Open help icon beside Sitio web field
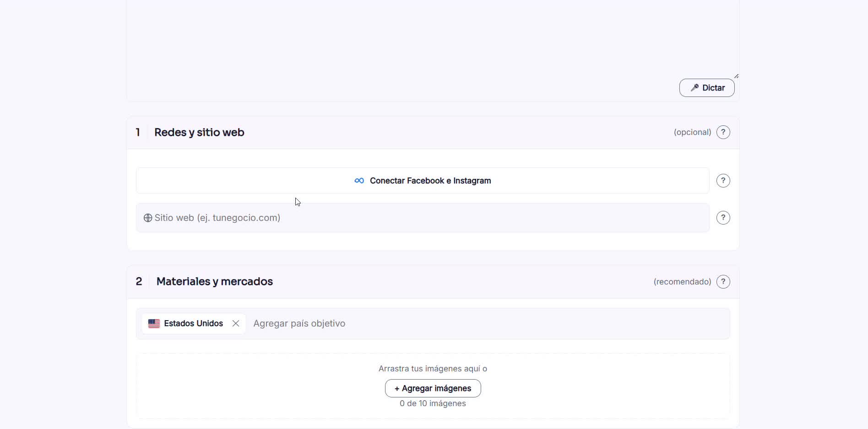Screen dimensions: 868x429 [723, 218]
